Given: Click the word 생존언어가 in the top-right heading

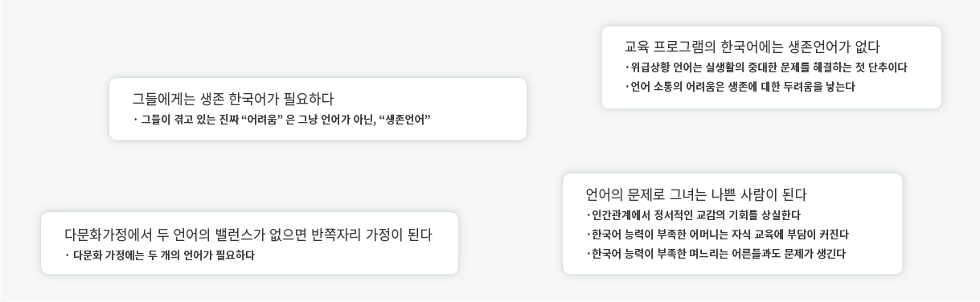Looking at the screenshot, I should [x=815, y=47].
